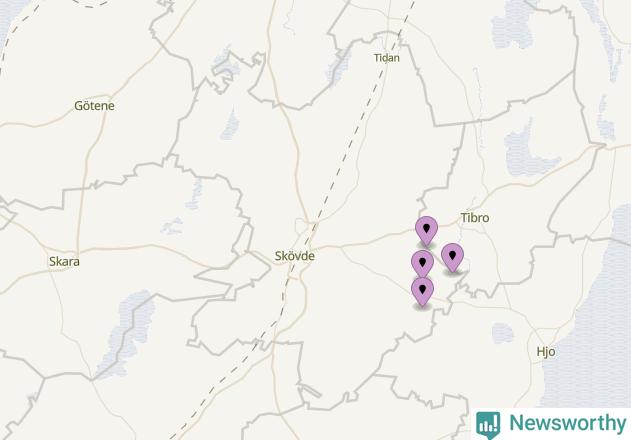631x440 pixels.
Task: Select the southernmost purple map marker
Action: [x=422, y=292]
